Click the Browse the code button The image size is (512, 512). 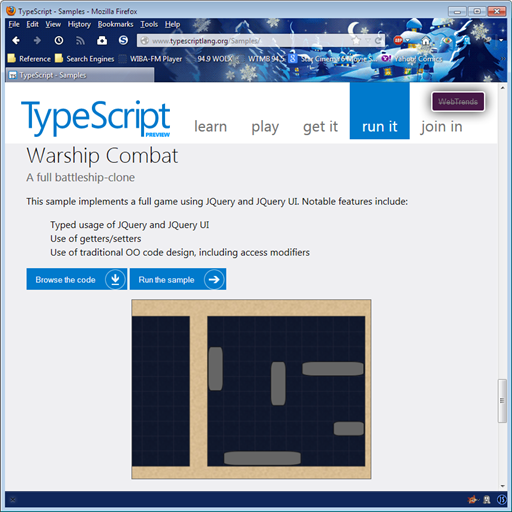click(77, 279)
